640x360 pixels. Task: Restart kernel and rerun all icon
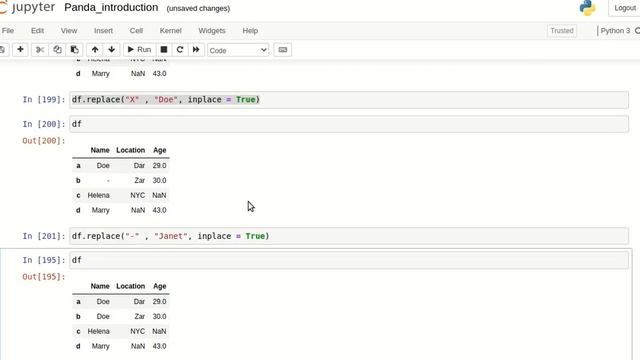196,50
